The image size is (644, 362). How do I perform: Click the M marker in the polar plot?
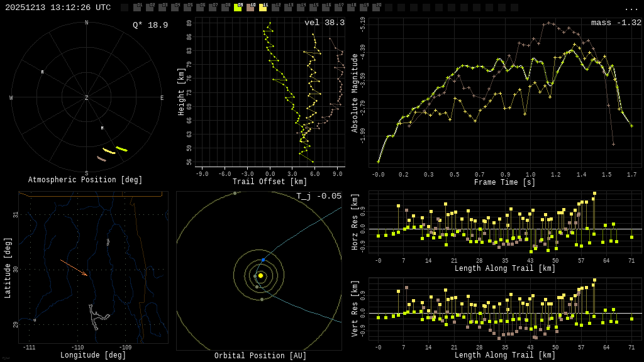(x=102, y=128)
